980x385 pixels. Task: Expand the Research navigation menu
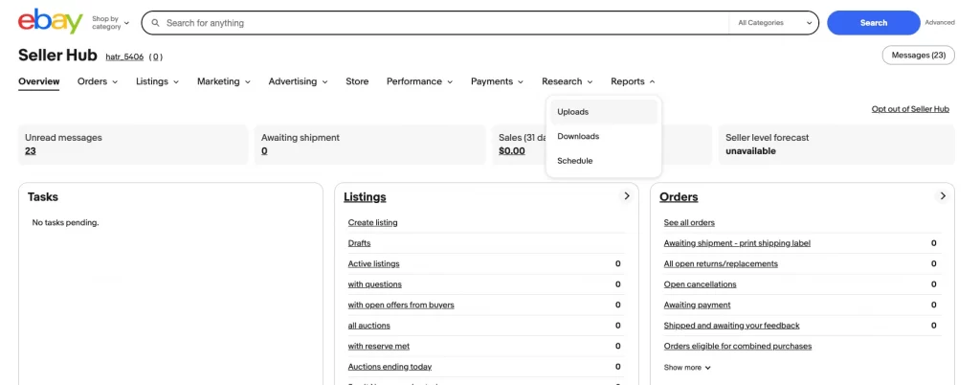coord(568,81)
